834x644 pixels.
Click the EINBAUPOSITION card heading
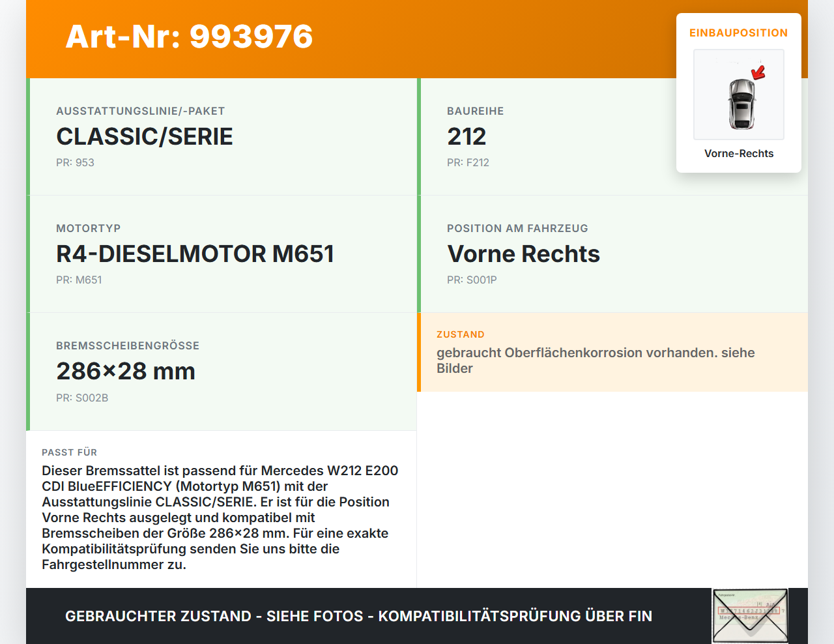pyautogui.click(x=738, y=33)
